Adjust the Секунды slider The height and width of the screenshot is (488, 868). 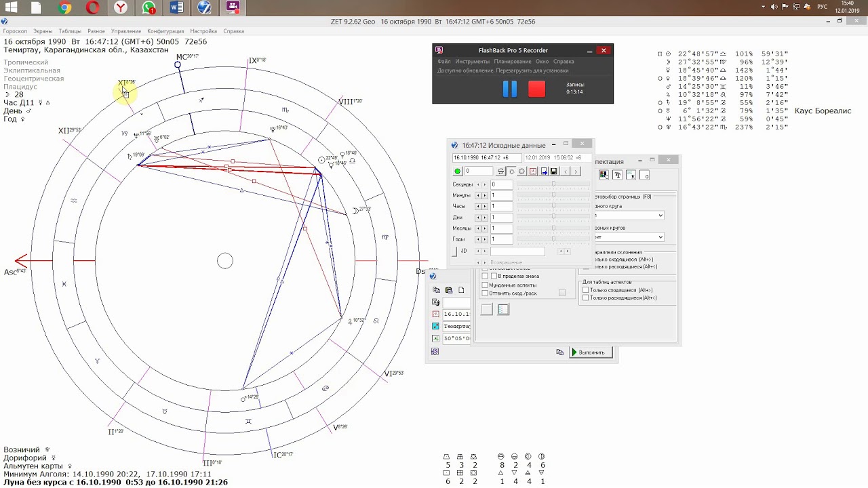tap(553, 184)
